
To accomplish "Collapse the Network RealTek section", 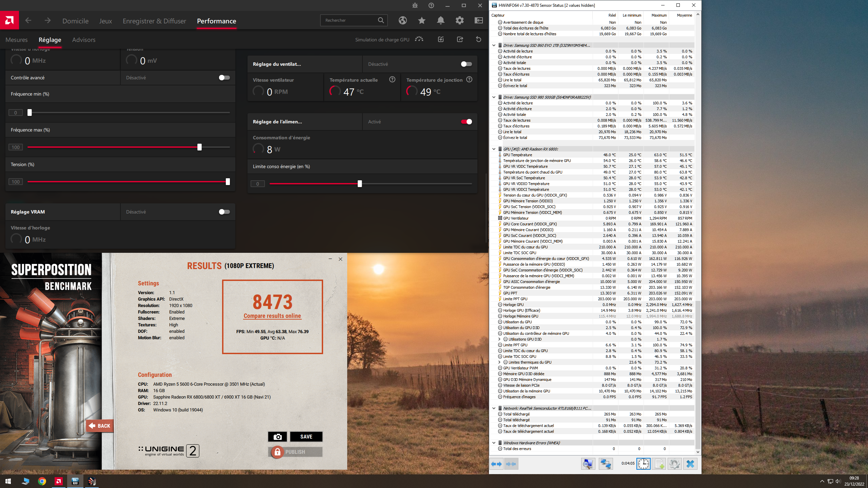I will coord(494,408).
